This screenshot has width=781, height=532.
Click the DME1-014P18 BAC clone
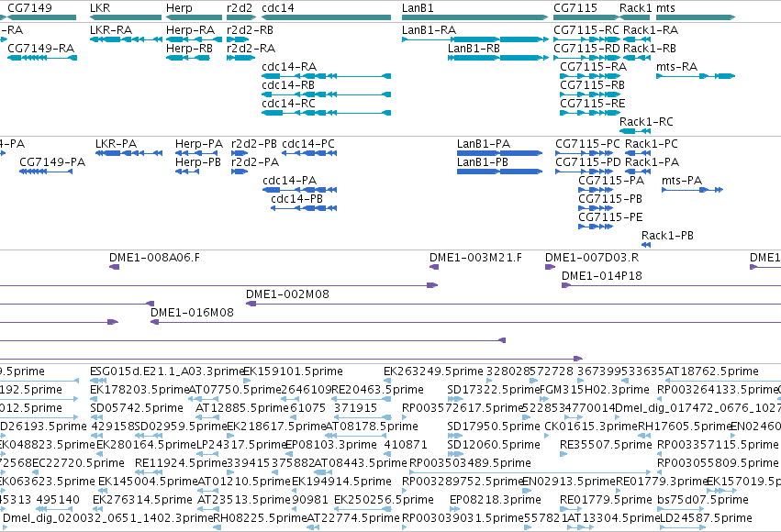tap(671, 285)
